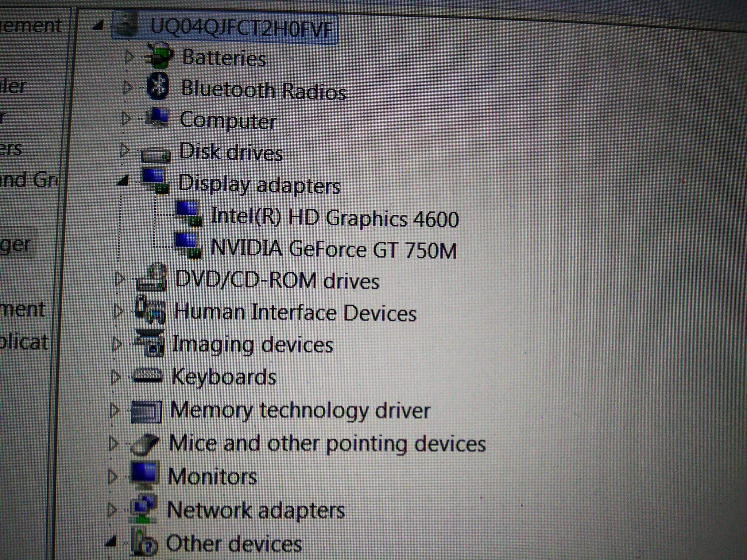Collapse the Display adapters node
The image size is (747, 560).
(123, 180)
